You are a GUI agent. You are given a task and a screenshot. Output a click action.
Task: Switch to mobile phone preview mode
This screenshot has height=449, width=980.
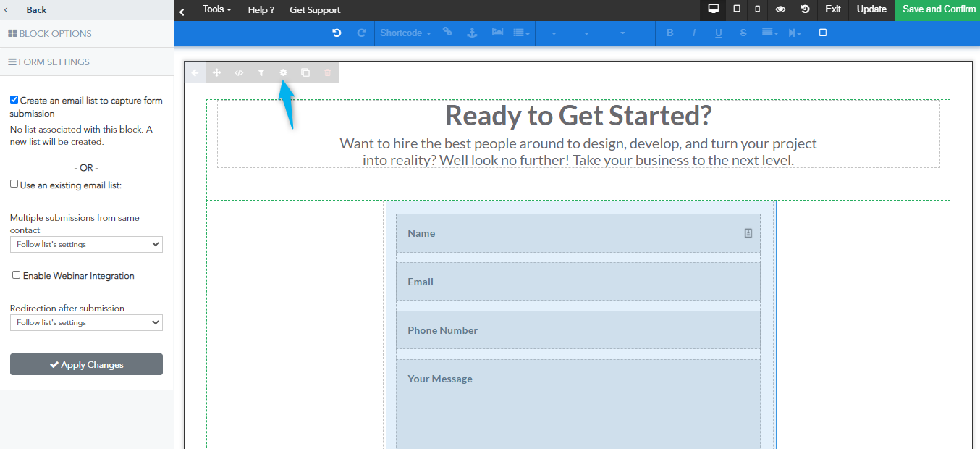click(758, 9)
